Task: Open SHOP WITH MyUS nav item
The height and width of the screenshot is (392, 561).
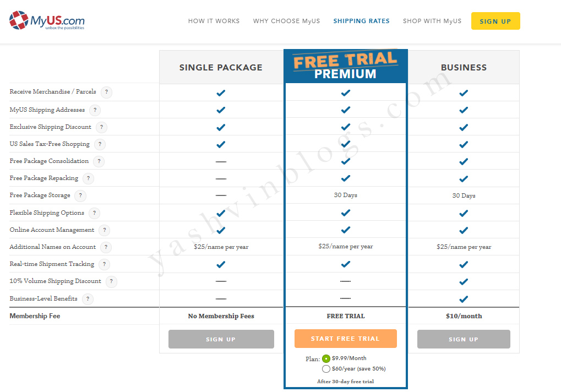Action: tap(432, 21)
